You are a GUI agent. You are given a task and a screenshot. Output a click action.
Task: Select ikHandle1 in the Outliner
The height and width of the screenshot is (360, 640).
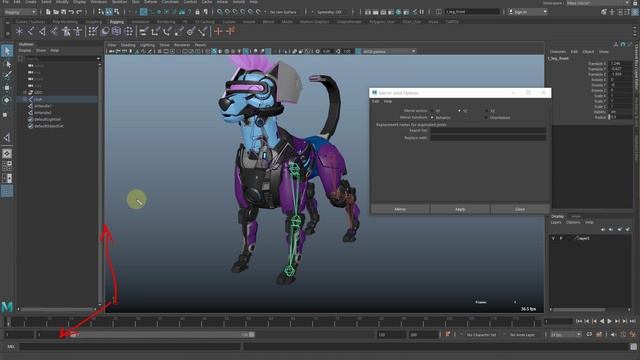pyautogui.click(x=42, y=106)
